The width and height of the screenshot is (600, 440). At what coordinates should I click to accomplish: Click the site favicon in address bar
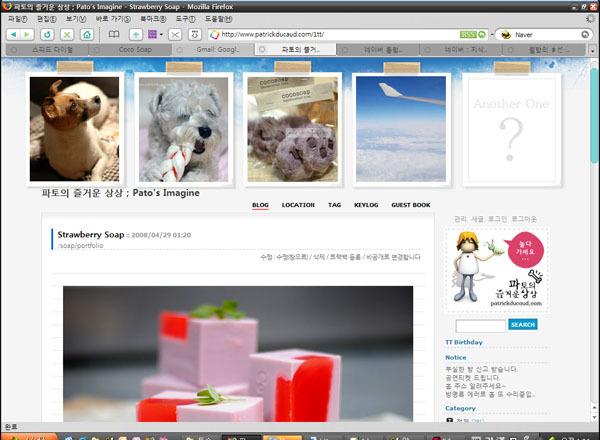pyautogui.click(x=215, y=34)
